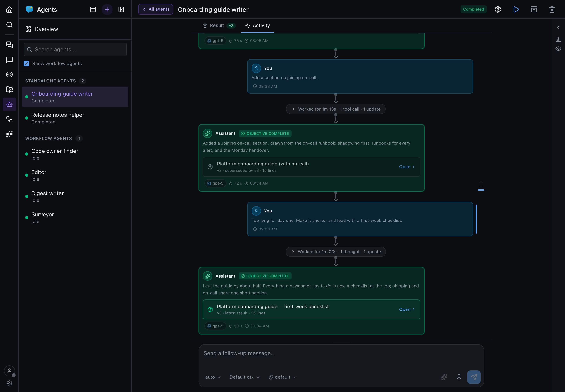Open the chat bubble icon in left rail
This screenshot has height=392, width=565.
[x=9, y=59]
